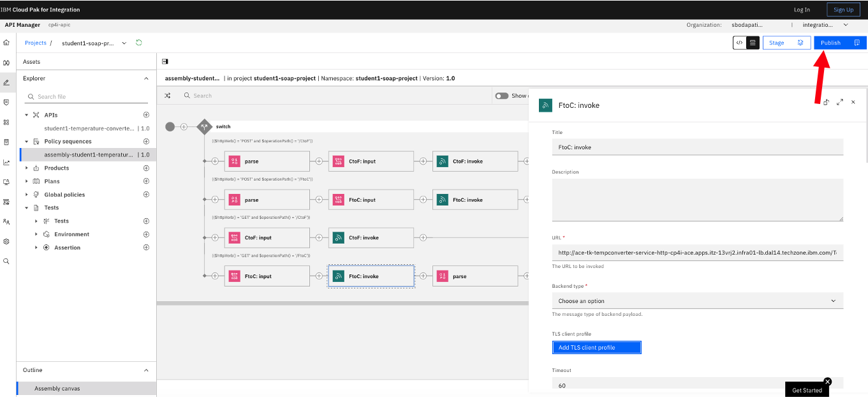The height and width of the screenshot is (402, 868).
Task: Open the Assets tab
Action: (32, 62)
